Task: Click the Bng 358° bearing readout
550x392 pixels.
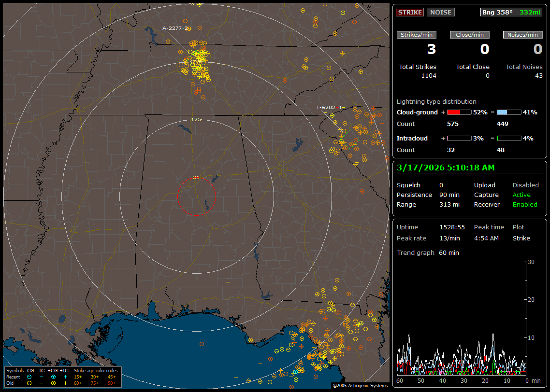Action: coord(497,12)
